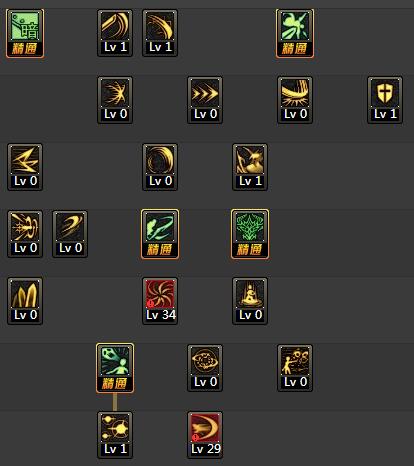Select the green insect skill marked 精通

click(295, 33)
